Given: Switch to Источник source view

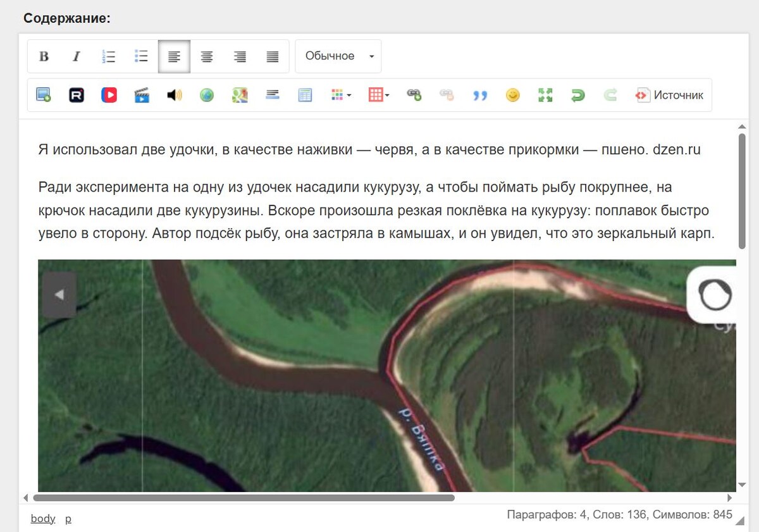Looking at the screenshot, I should pyautogui.click(x=669, y=95).
